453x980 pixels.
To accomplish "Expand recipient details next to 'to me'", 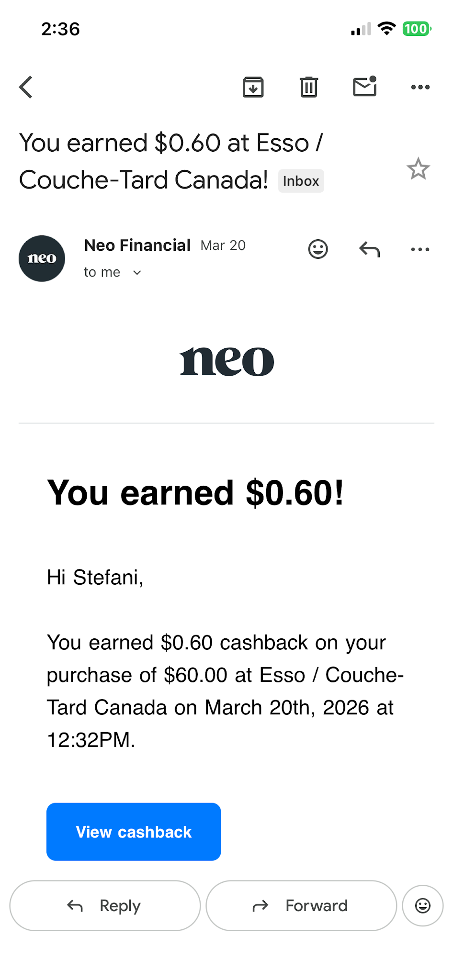I will 137,273.
